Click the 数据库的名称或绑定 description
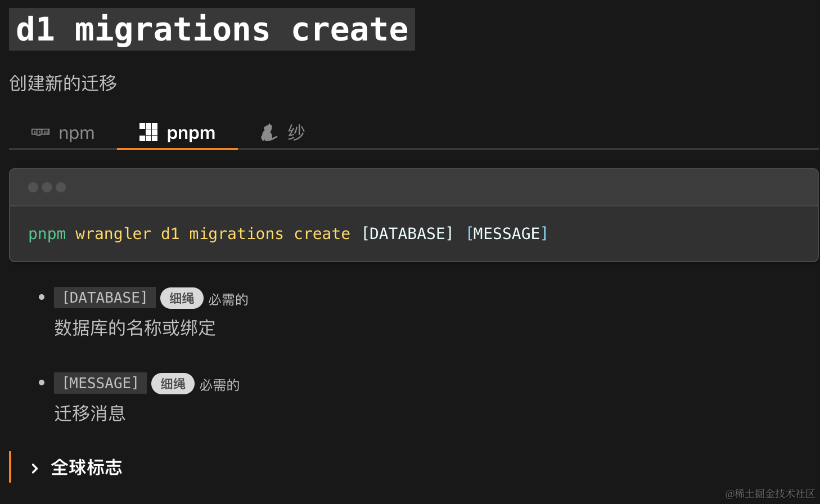Screen dimensions: 820x504 point(135,328)
